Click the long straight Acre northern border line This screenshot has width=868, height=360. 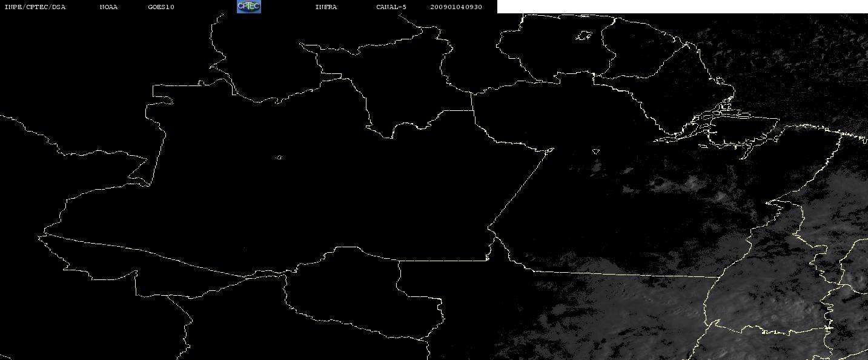coord(145,256)
